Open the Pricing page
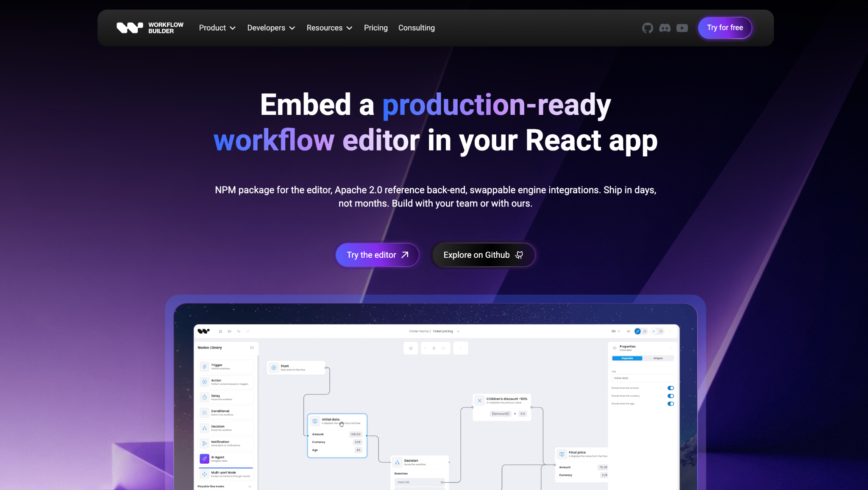Viewport: 868px width, 490px height. tap(376, 28)
